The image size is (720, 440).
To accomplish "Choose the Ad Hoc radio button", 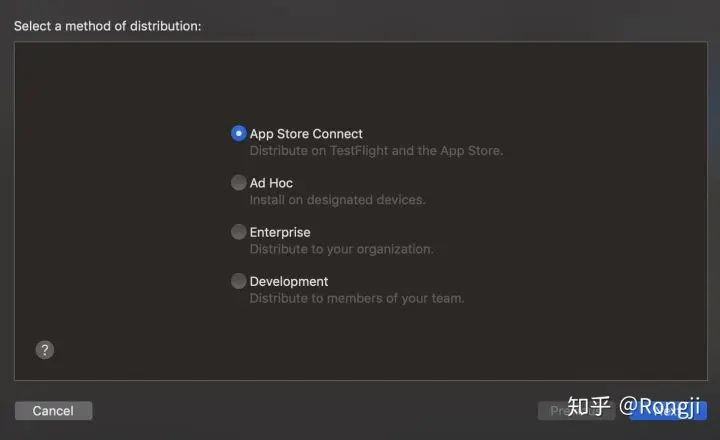I will tap(238, 182).
